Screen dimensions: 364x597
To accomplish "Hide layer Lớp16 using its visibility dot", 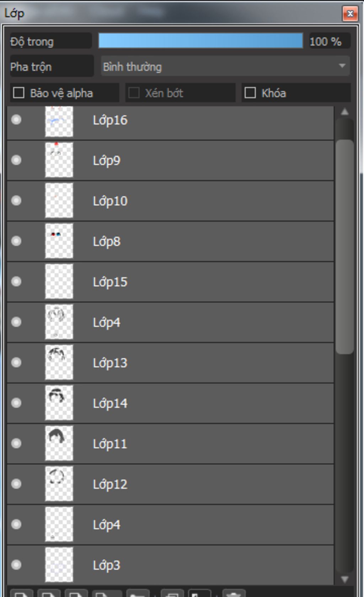I will click(x=16, y=120).
